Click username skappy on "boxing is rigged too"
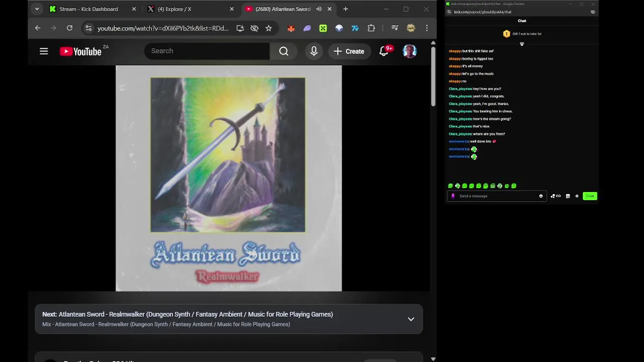Viewport: 644px width, 362px height. coord(455,59)
